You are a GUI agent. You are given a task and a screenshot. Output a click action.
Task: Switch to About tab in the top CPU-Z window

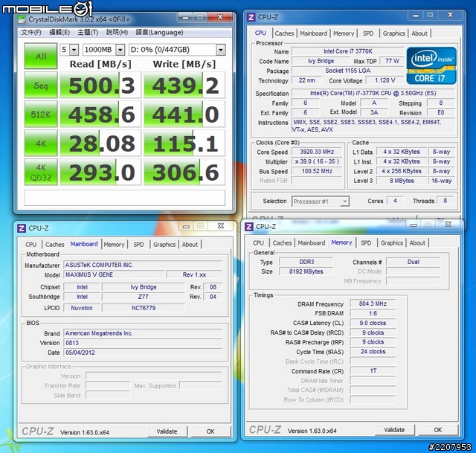click(419, 33)
